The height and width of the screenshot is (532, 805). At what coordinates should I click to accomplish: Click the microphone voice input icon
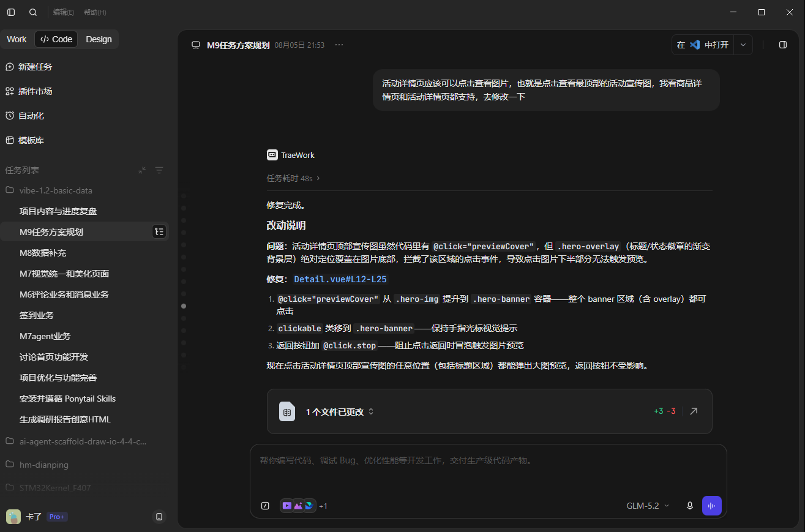[x=690, y=506]
